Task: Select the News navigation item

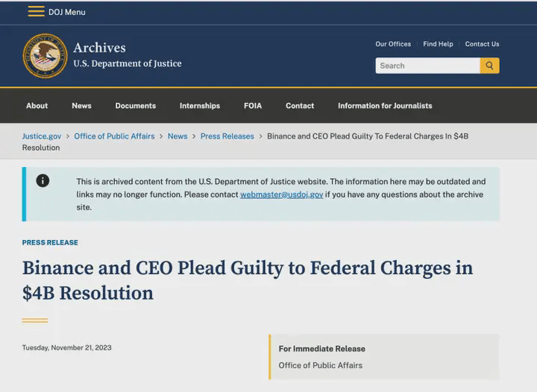Action: click(81, 106)
